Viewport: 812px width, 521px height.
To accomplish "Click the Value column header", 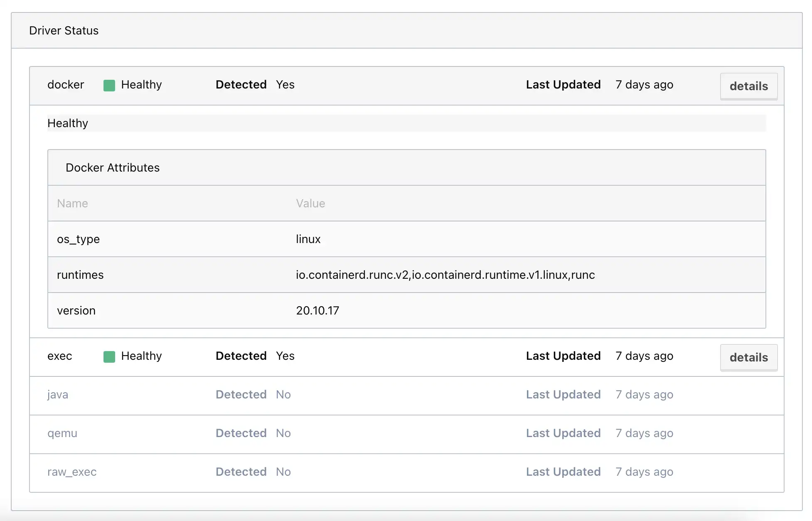I will click(310, 204).
